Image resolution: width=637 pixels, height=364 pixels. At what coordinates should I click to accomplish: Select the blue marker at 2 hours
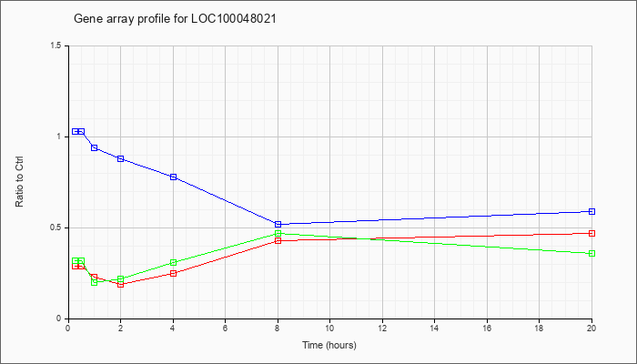(121, 159)
